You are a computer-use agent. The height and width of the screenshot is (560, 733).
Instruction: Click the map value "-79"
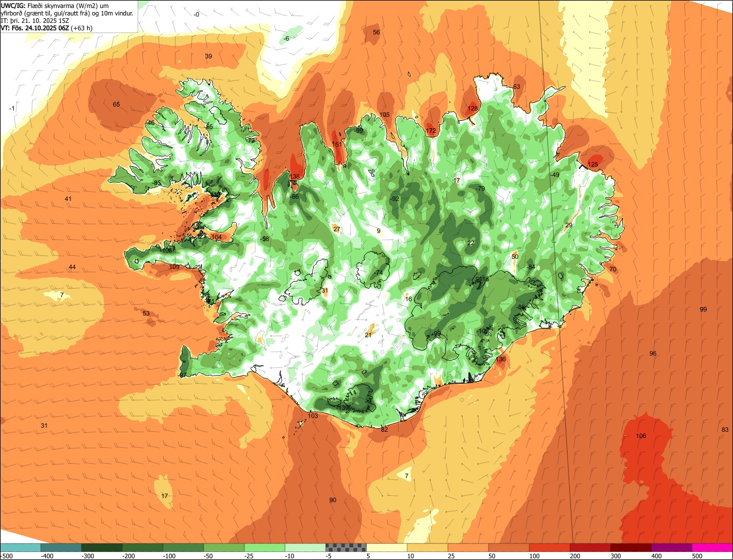point(480,188)
